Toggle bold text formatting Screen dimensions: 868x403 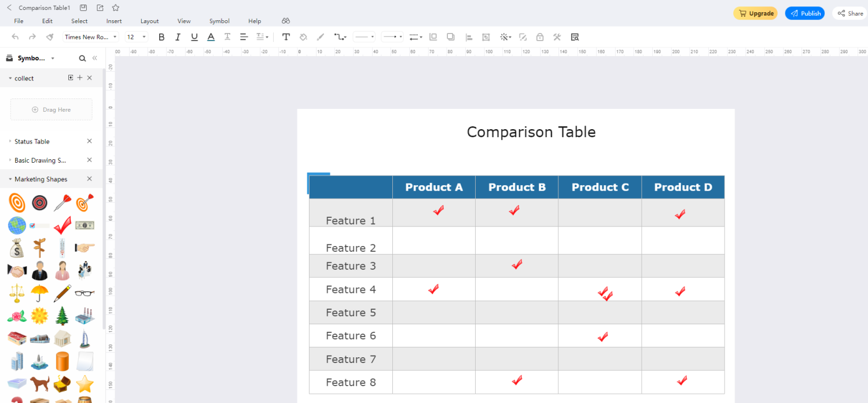(x=161, y=37)
